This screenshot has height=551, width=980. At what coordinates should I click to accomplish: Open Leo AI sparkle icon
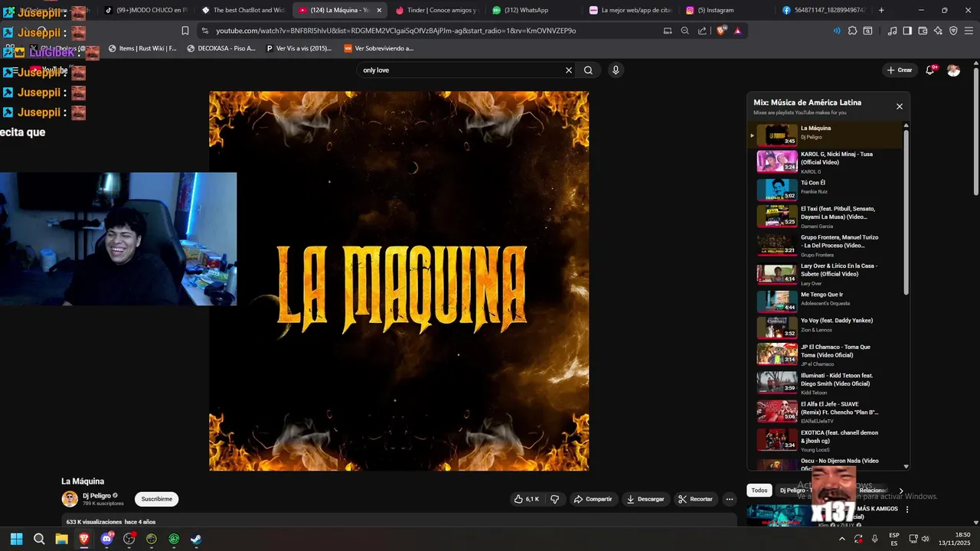(x=938, y=31)
